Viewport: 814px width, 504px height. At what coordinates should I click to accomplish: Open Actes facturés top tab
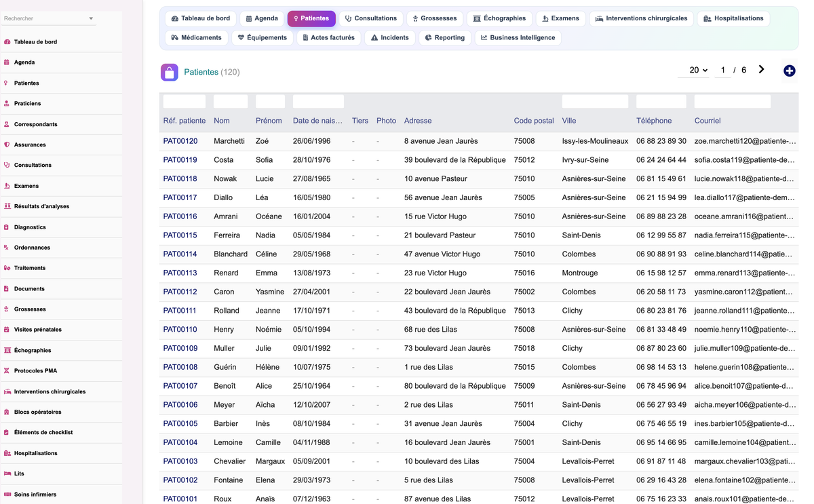pyautogui.click(x=328, y=37)
